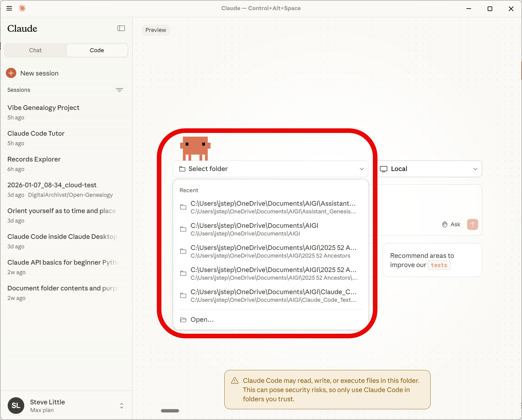Open Claude Code Tutor session

tap(66, 138)
